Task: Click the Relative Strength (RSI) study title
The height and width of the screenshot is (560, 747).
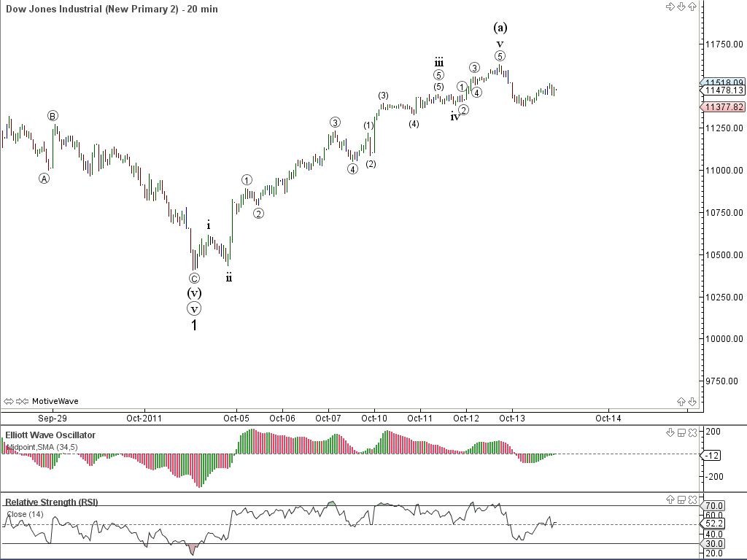Action: coord(51,502)
